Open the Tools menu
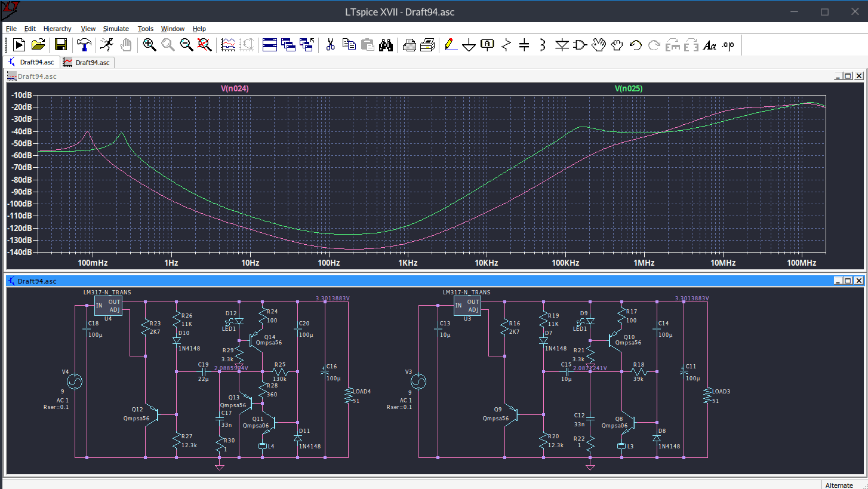 145,29
